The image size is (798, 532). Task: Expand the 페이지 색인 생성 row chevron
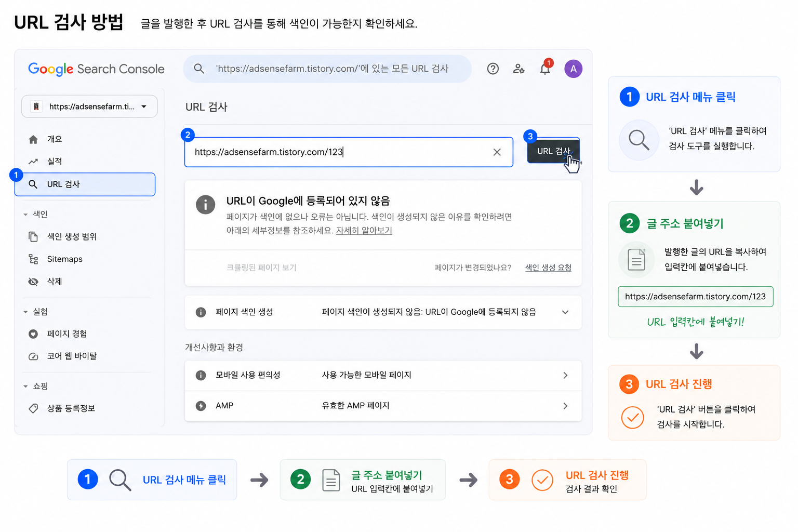tap(565, 312)
